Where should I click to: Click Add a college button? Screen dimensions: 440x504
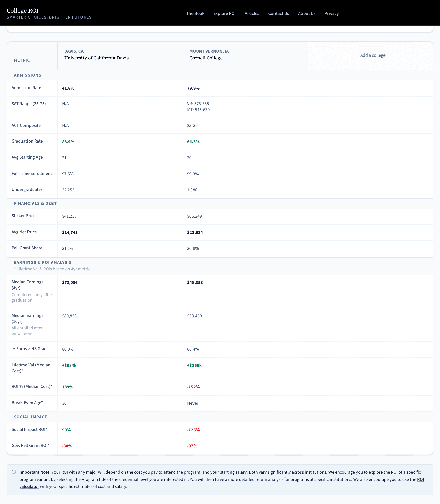pyautogui.click(x=370, y=55)
